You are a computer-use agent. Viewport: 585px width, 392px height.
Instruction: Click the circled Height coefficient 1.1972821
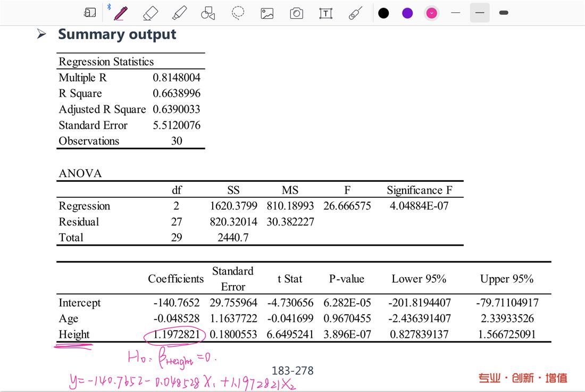point(175,335)
